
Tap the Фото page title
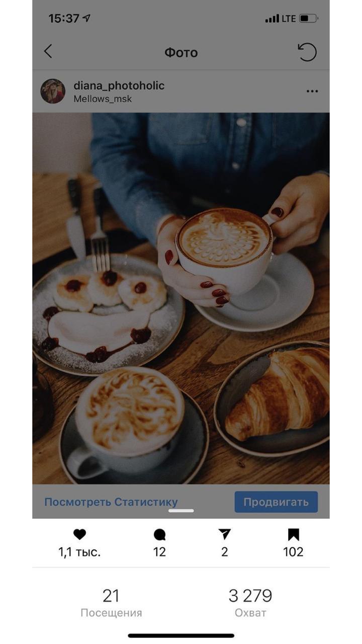[x=181, y=52]
